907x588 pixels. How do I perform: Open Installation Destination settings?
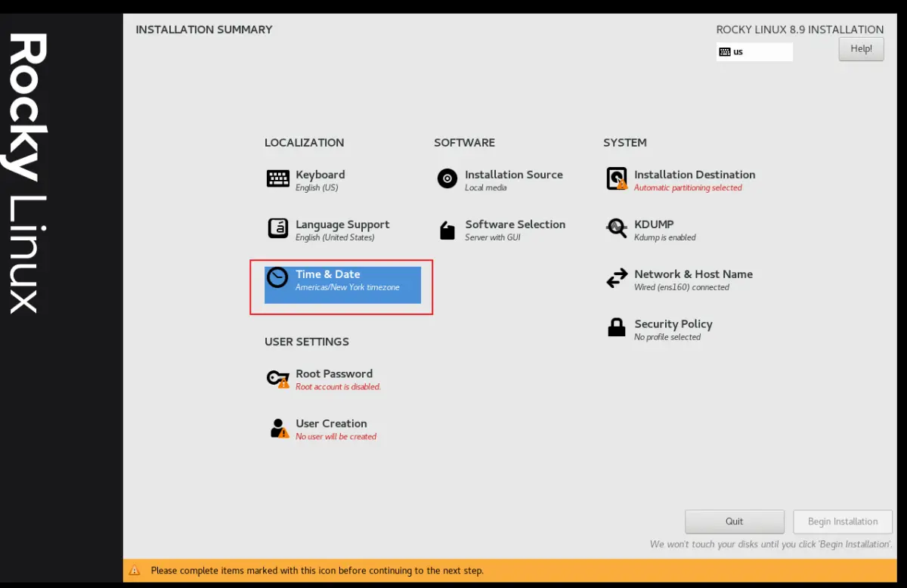pos(695,175)
